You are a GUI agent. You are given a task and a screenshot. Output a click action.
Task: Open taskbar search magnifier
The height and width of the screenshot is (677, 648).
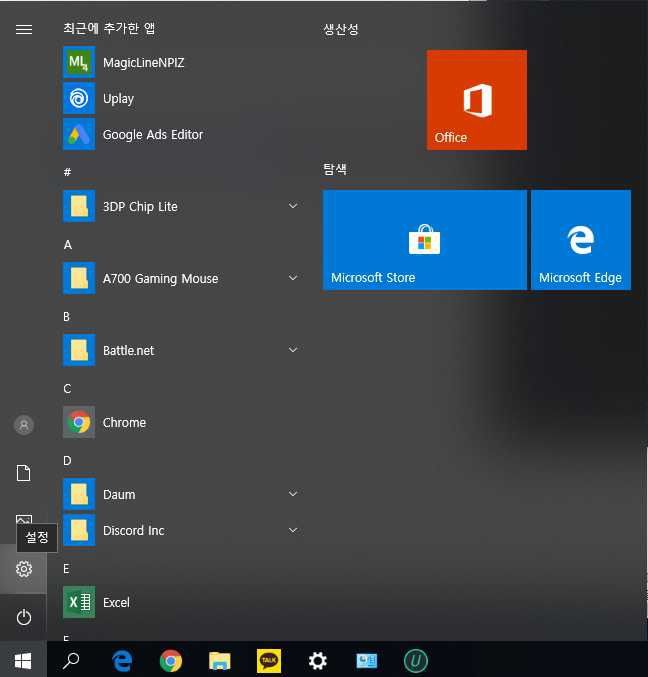pos(71,661)
